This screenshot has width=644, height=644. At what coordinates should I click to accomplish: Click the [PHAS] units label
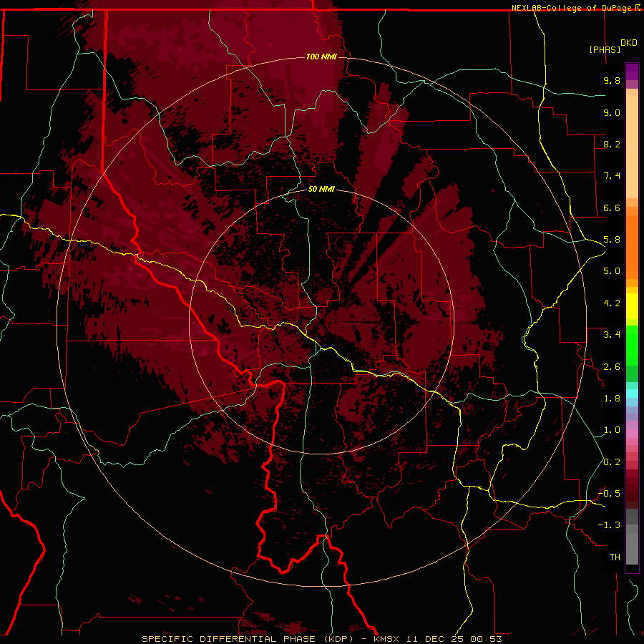coord(605,49)
